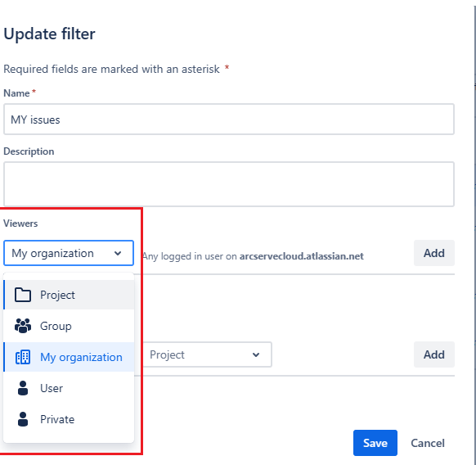The width and height of the screenshot is (476, 465).
Task: Click the chevron in the lower Project dropdown
Action: click(x=256, y=354)
